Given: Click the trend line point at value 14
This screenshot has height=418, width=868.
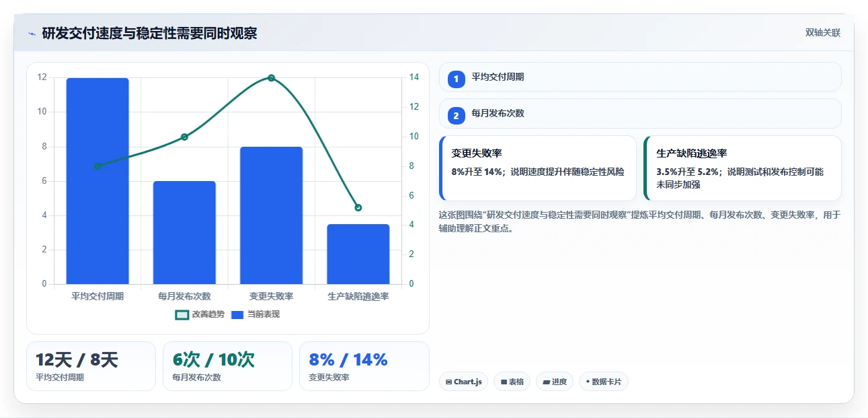Looking at the screenshot, I should [x=272, y=78].
